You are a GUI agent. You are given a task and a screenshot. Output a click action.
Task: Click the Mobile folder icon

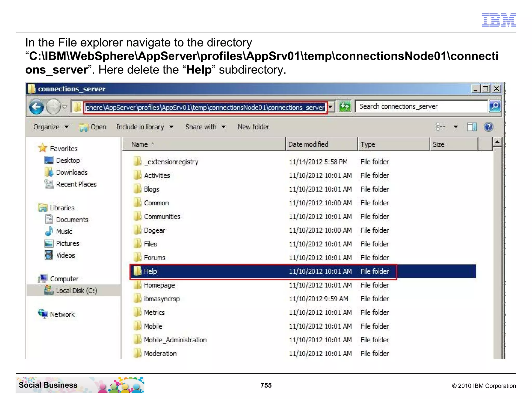(x=137, y=326)
